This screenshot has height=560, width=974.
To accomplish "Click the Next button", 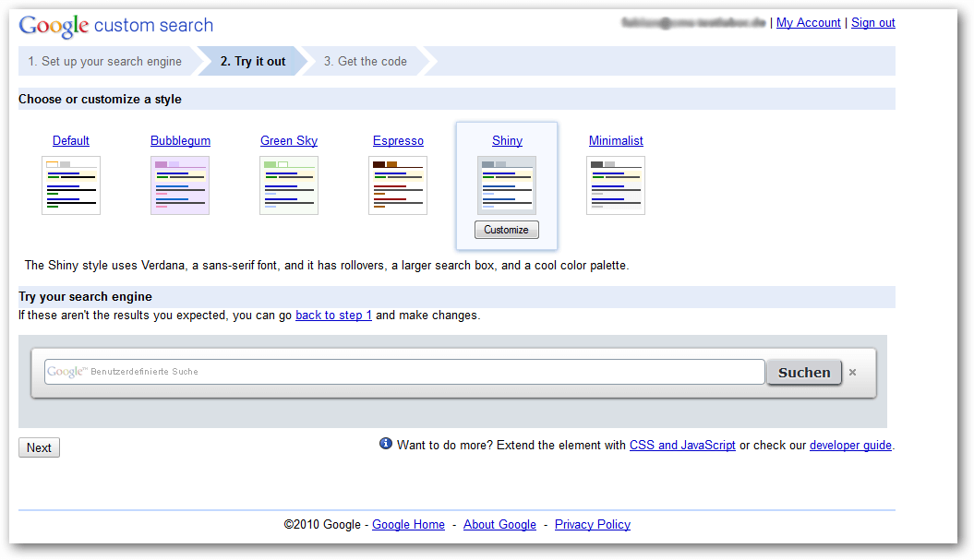I will [x=39, y=447].
